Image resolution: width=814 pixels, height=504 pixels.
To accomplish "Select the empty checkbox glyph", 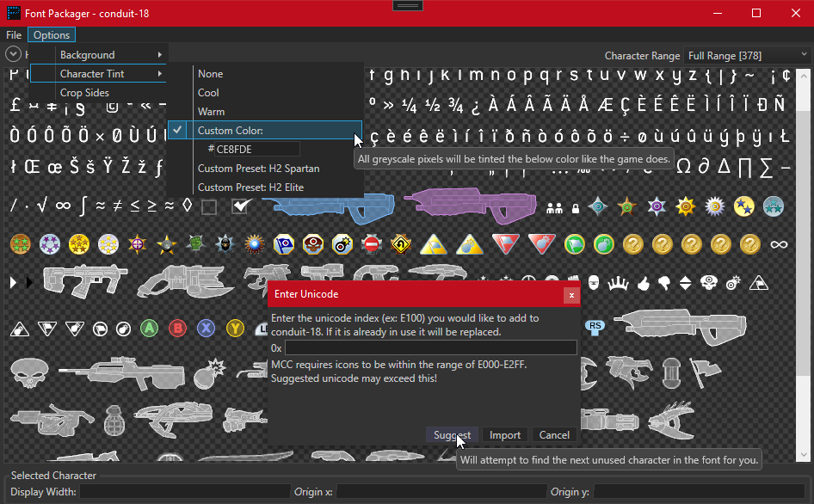I will (209, 207).
